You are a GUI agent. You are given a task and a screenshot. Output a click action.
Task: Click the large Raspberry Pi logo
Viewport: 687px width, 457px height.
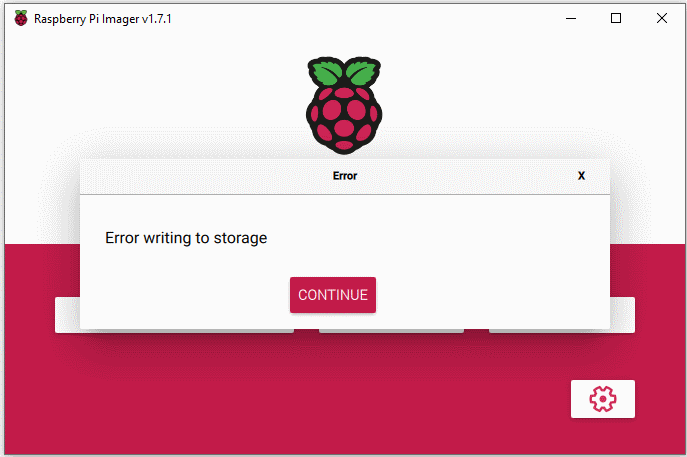tap(344, 105)
